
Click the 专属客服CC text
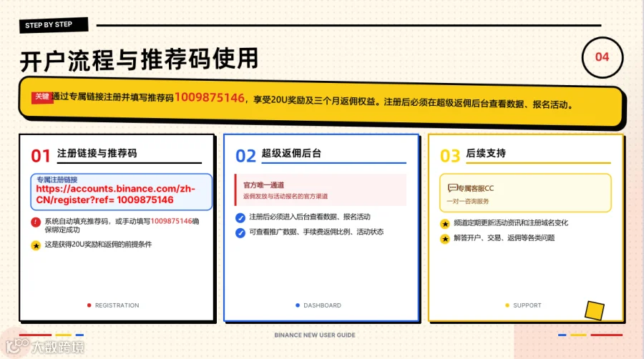[476, 188]
